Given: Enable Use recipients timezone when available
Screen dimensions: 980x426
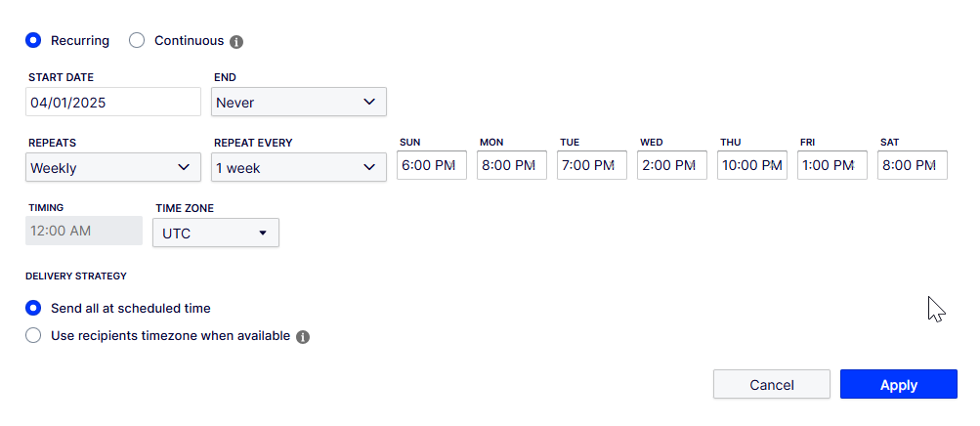Looking at the screenshot, I should point(33,335).
